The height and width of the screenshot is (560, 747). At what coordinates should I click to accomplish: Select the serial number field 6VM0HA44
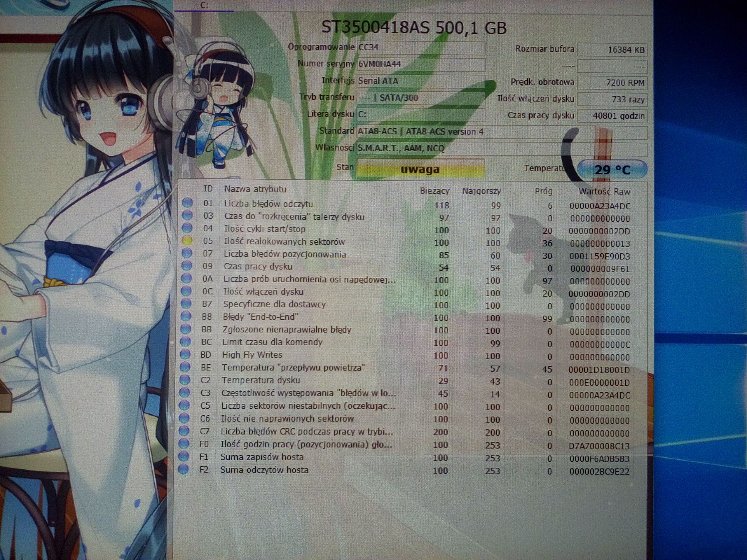tap(421, 64)
